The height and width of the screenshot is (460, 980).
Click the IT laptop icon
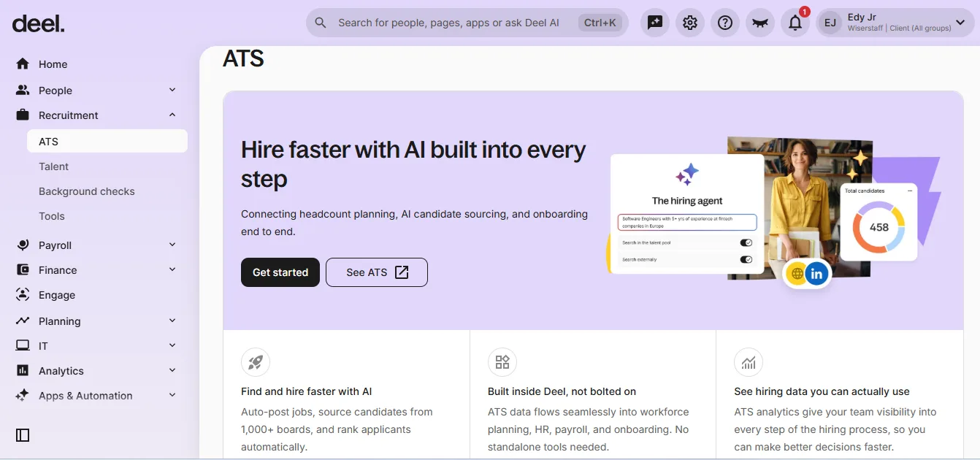point(23,346)
